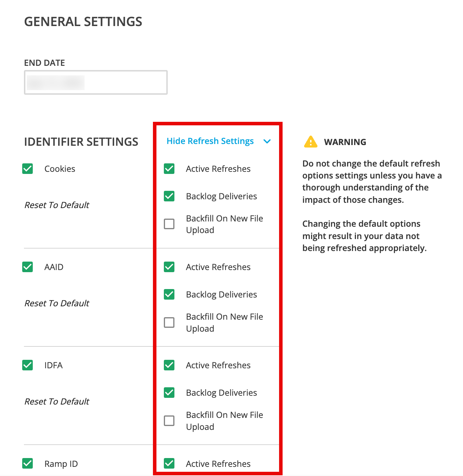Click the Cookies label text
This screenshot has height=476, width=463.
60,169
